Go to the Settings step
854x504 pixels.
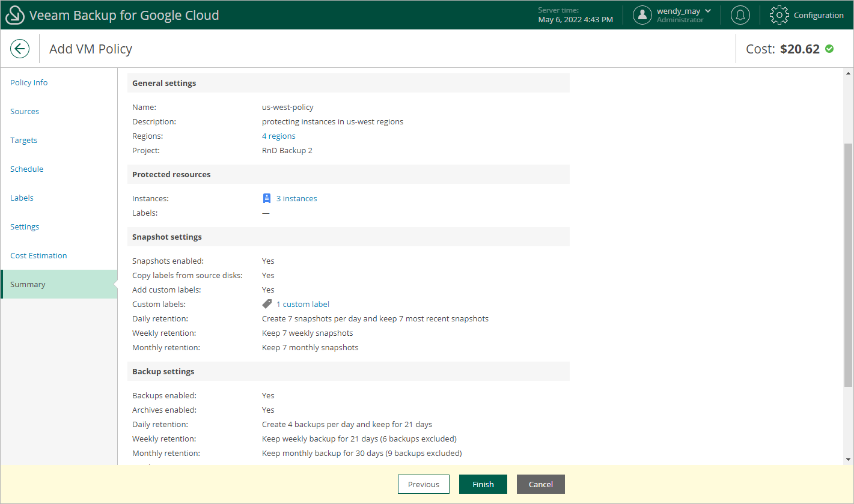click(x=25, y=226)
